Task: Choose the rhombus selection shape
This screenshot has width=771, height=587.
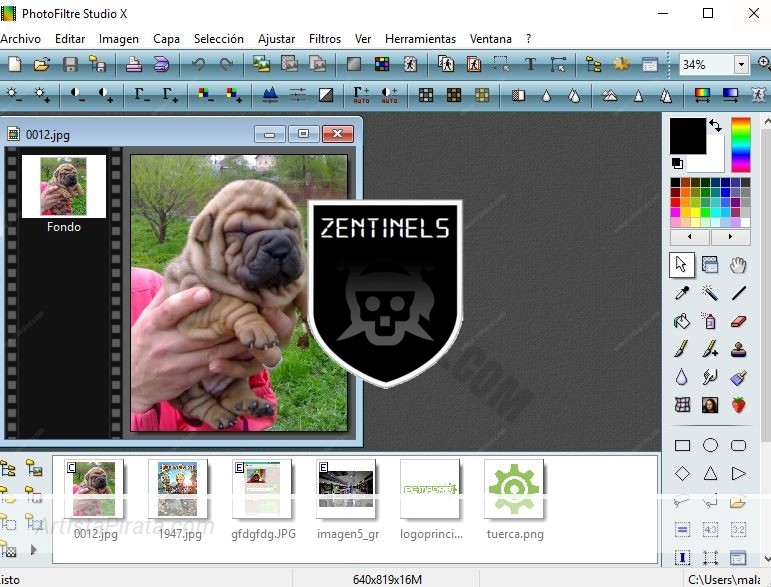Action: (682, 474)
